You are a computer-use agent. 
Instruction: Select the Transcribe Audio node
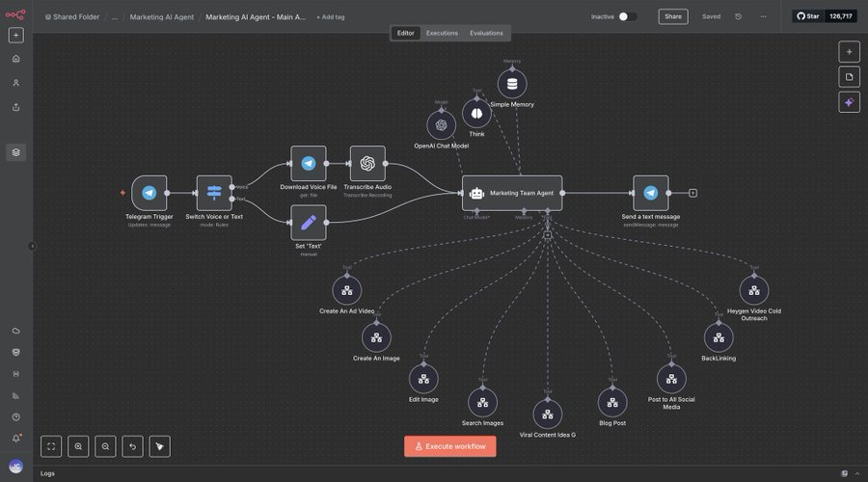pos(367,163)
